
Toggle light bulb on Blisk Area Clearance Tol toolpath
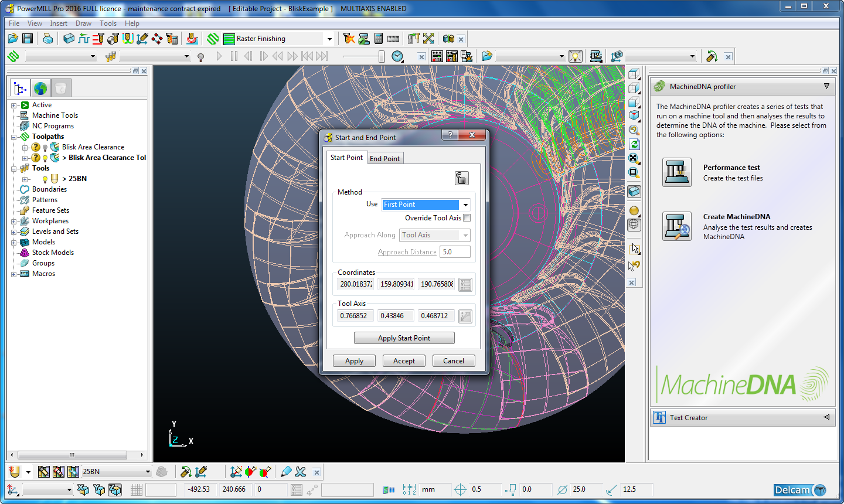45,158
